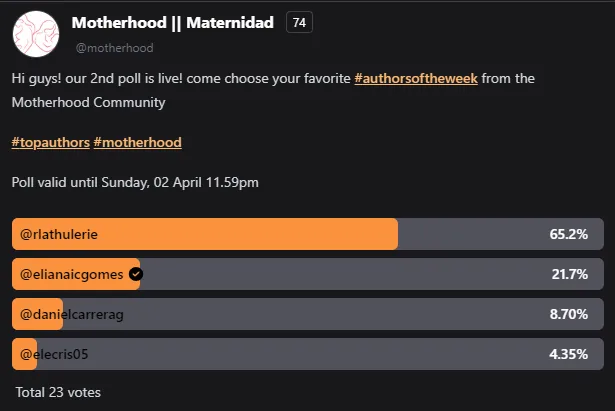Click the gray unfilled part of @elecris05 bar
Screen dimensions: 615x411
click(x=320, y=354)
